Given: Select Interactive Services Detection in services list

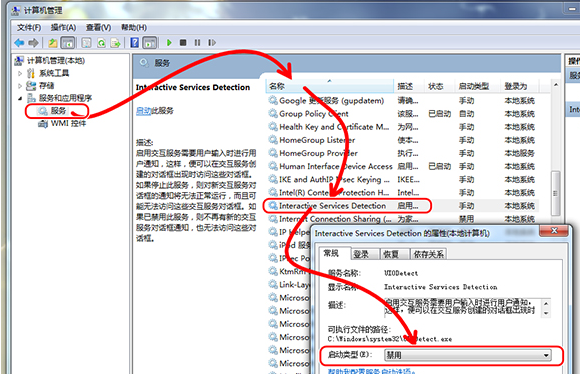Looking at the screenshot, I should point(332,206).
